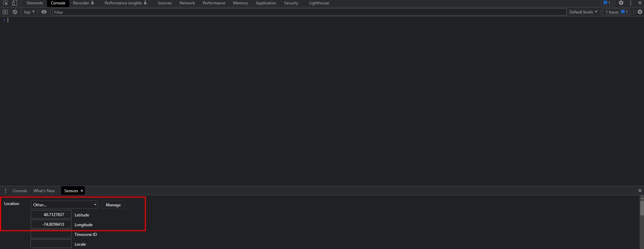
Task: Click the Timezone ID input field
Action: [51, 234]
